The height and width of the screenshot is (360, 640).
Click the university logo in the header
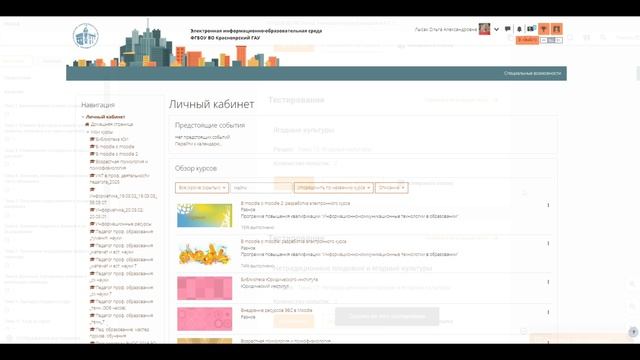[x=85, y=36]
